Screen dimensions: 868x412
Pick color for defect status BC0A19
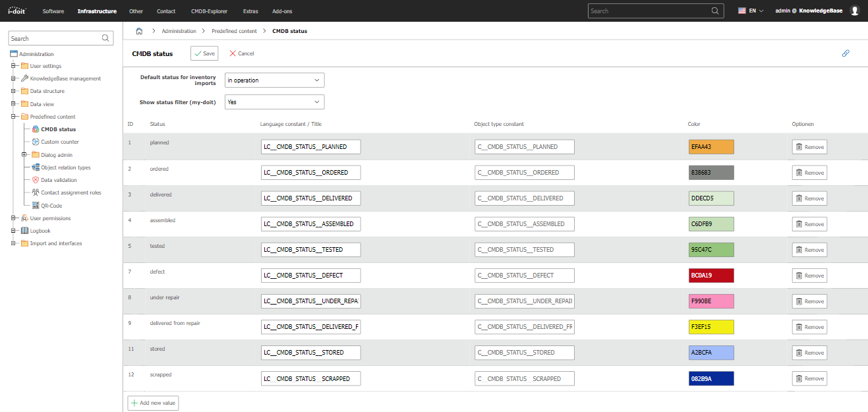711,276
